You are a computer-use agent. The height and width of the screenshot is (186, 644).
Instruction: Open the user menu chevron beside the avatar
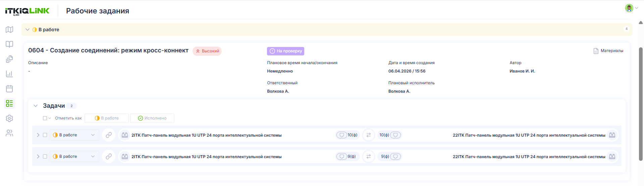[x=636, y=8]
